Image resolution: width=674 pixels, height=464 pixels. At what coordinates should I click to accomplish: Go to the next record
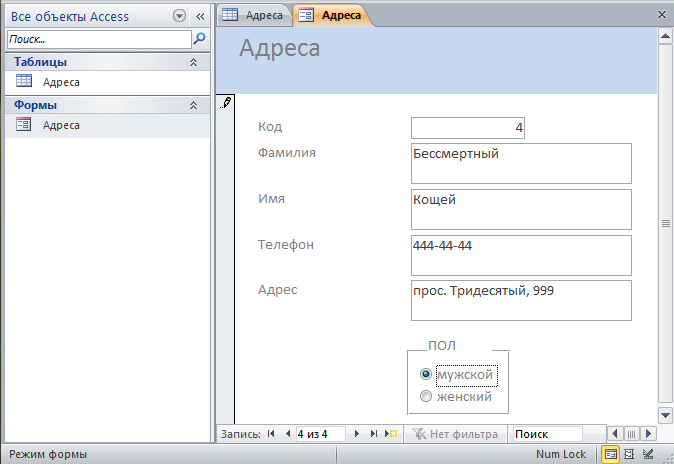(356, 433)
